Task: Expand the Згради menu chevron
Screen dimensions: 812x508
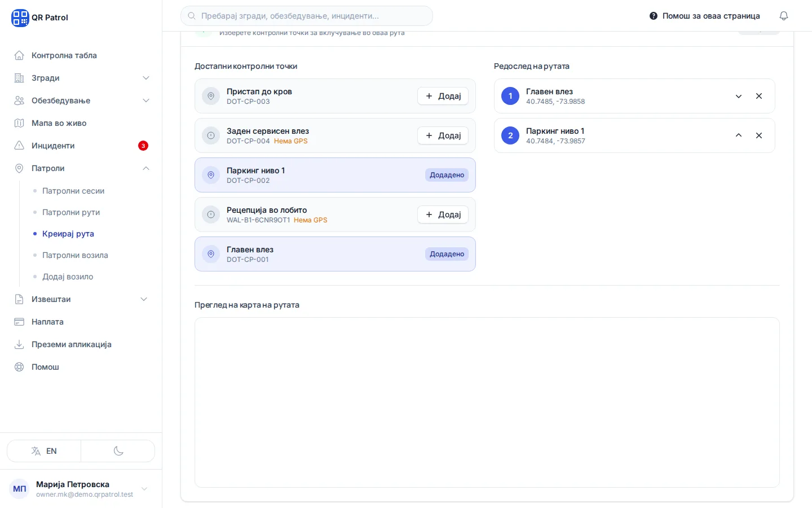Action: click(146, 78)
